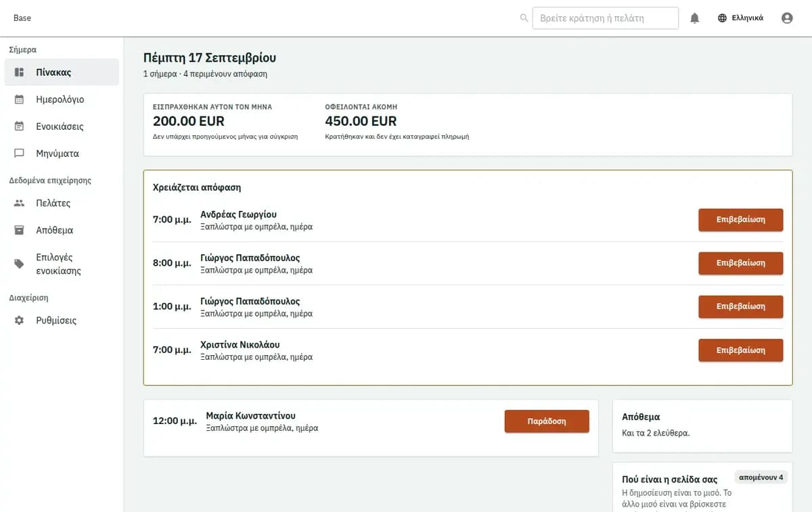Navigate to Πελάτες page
Viewport: 812px width, 512px height.
pos(62,203)
